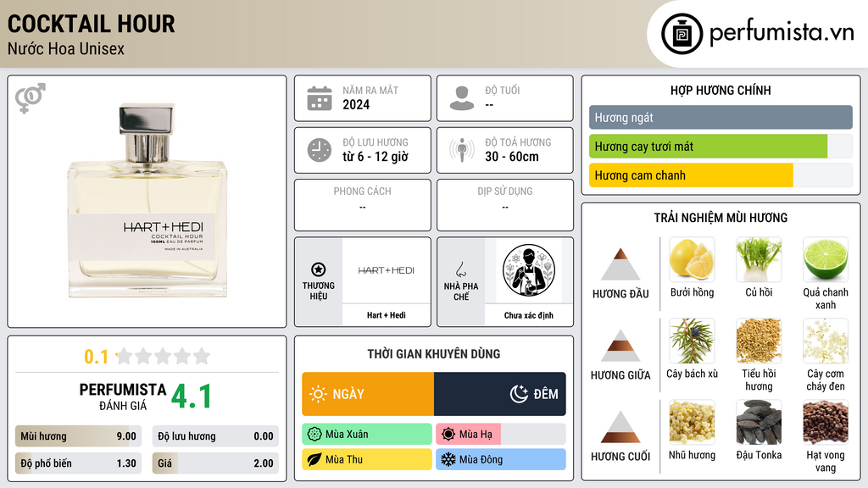Click the nose icon above Nhà pha chế
This screenshot has height=488, width=868.
click(460, 270)
